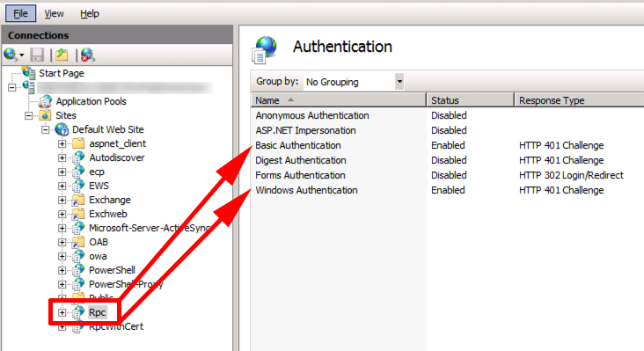Expand the Exchweb node
Viewport: 644px width, 351px height.
point(62,215)
